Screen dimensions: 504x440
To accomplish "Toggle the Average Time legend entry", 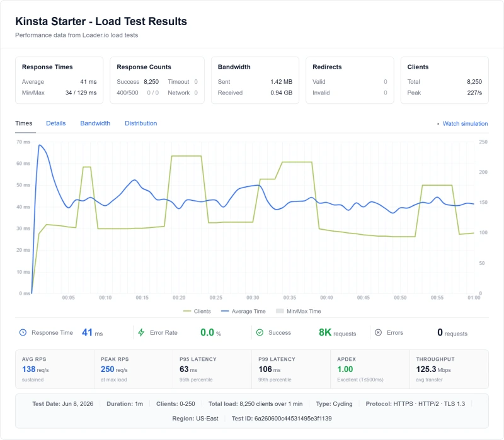I will [243, 311].
